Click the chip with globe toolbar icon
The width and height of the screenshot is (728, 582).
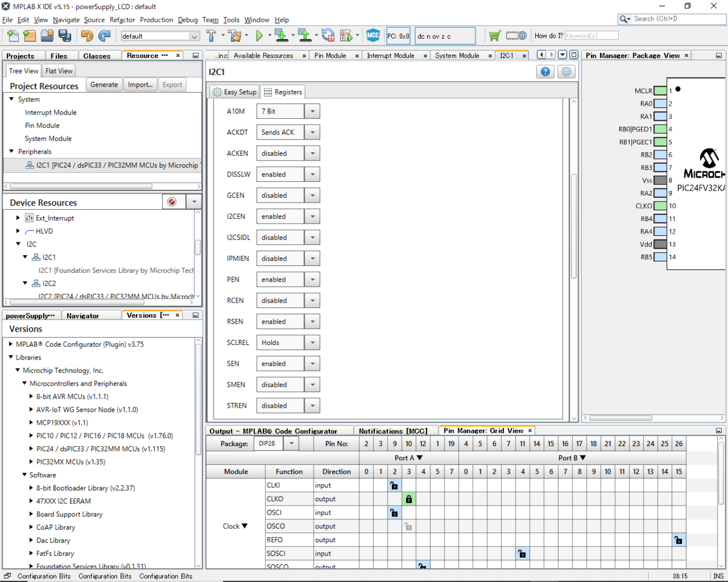click(x=516, y=36)
